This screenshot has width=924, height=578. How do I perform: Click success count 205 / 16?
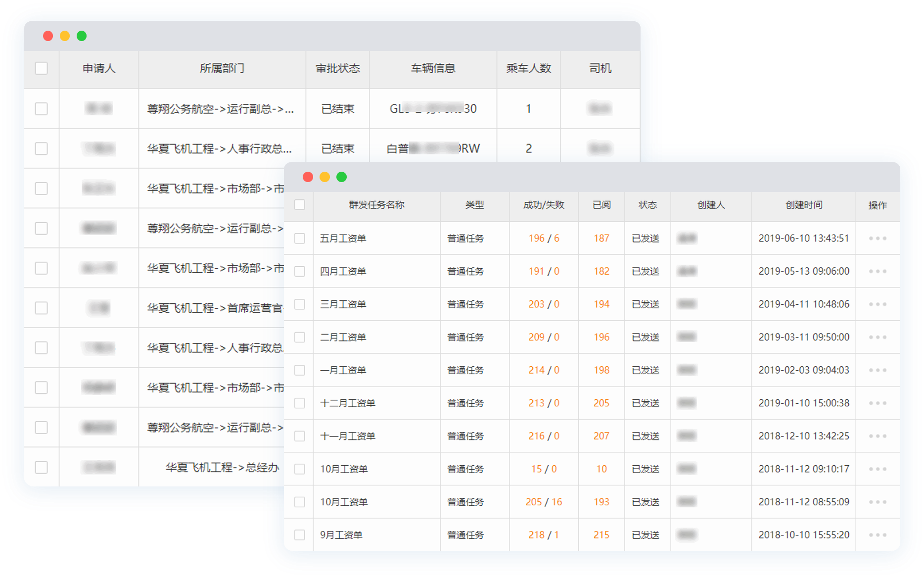point(544,502)
